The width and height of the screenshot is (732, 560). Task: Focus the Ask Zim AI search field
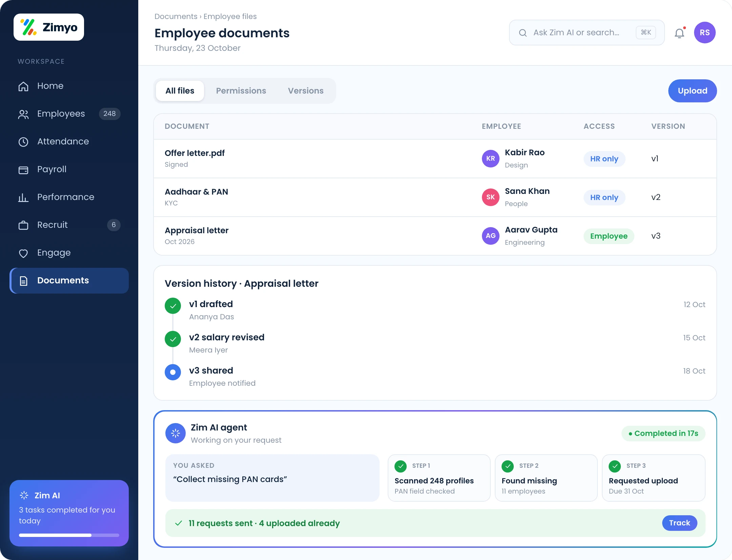point(587,33)
